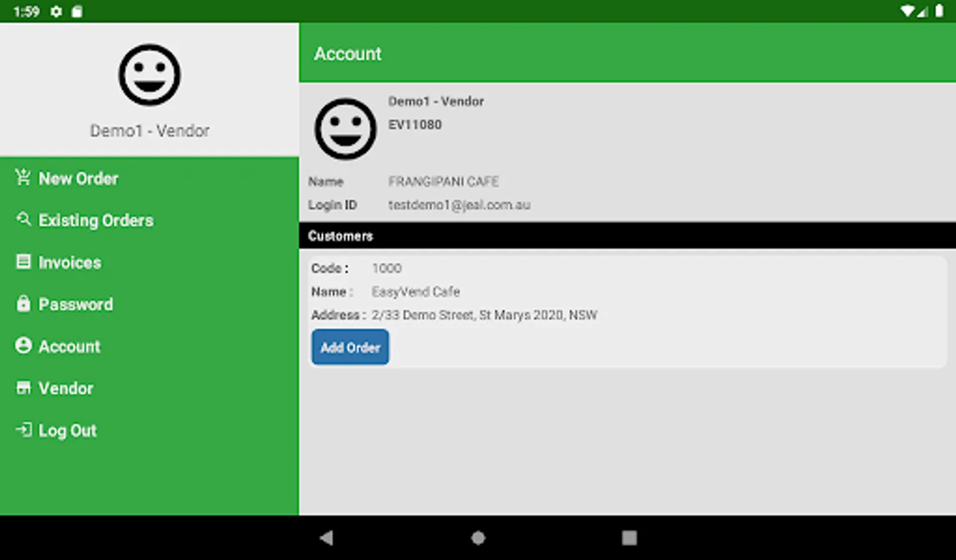The height and width of the screenshot is (560, 956).
Task: Click the Password lock icon
Action: (23, 304)
